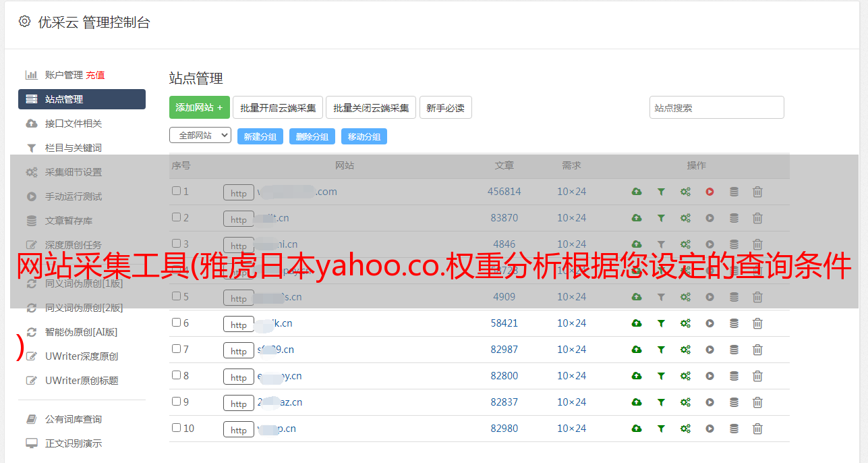Image resolution: width=868 pixels, height=463 pixels.
Task: Click the 批量关闭云端采集 button
Action: pyautogui.click(x=371, y=107)
